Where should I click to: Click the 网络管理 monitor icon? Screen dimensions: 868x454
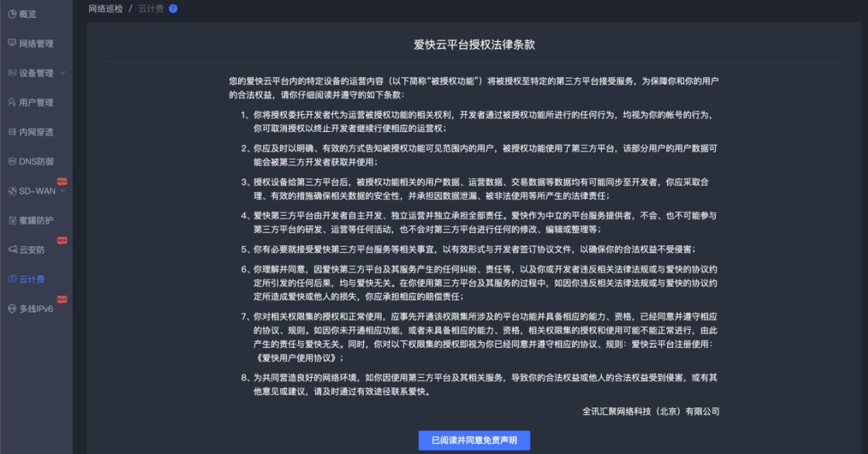[12, 43]
